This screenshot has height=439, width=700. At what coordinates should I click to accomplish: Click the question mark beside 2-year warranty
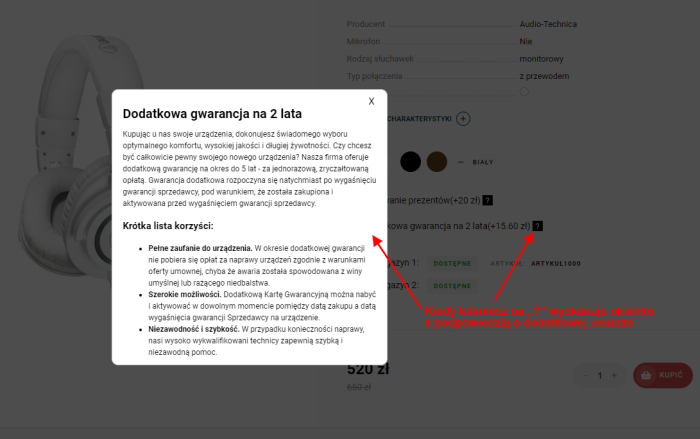(538, 225)
